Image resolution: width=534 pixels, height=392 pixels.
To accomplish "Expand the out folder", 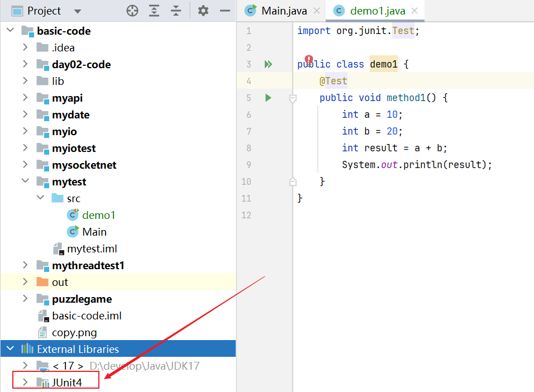I will pyautogui.click(x=24, y=282).
